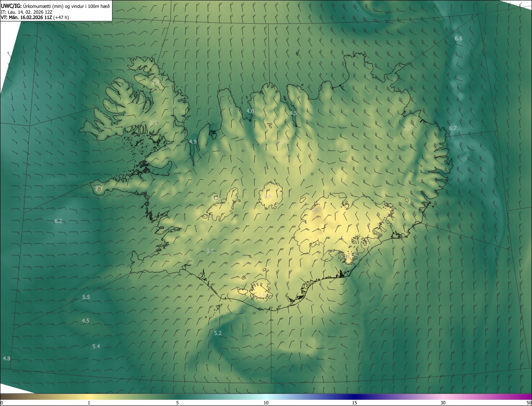Image resolution: width=532 pixels, height=406 pixels.
Task: Select the 'VT: Mán. 16.02.2026 11Z (+47 h)' line
Action: click(x=35, y=17)
